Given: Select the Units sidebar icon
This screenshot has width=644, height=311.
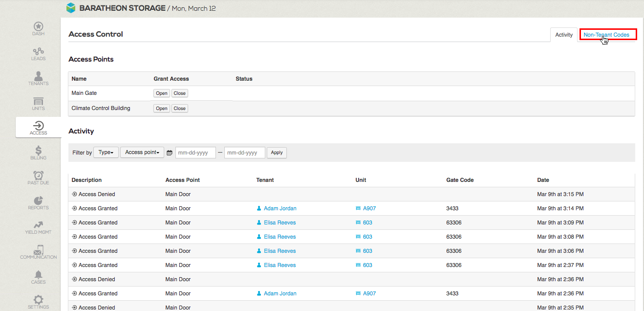Looking at the screenshot, I should tap(38, 102).
